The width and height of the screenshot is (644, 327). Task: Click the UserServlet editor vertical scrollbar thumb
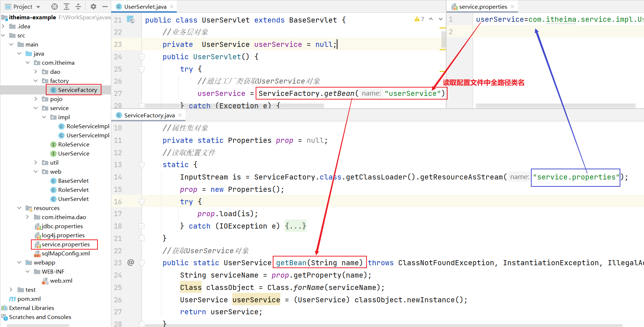point(444,40)
